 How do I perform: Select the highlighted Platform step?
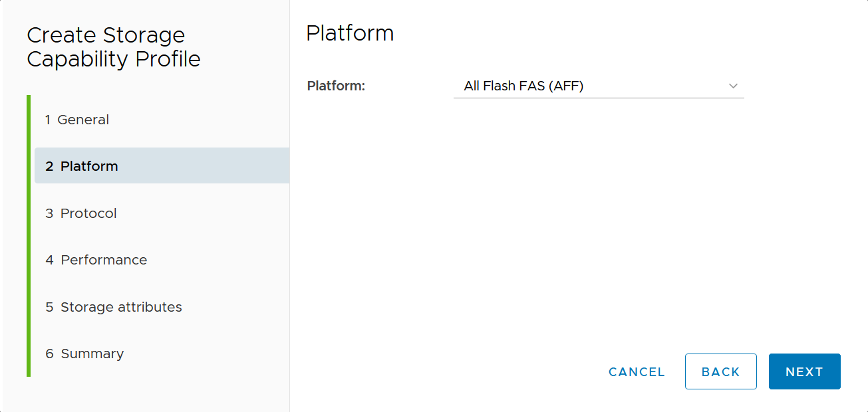89,166
